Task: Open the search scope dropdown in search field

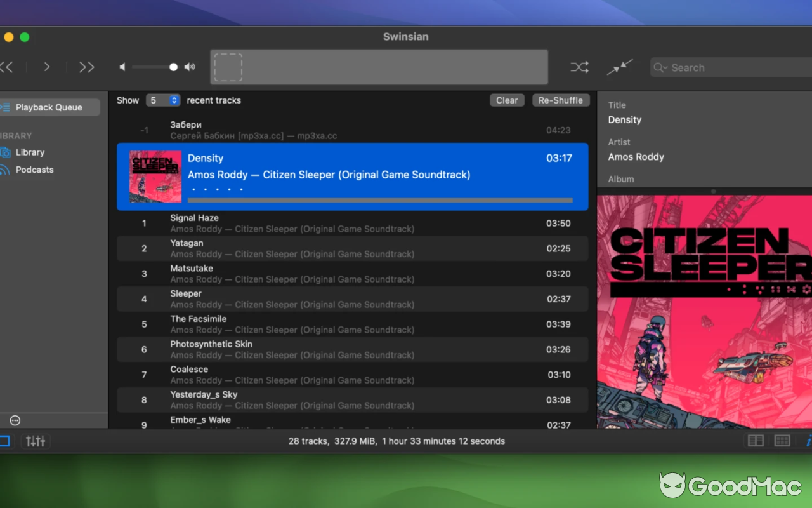Action: [660, 67]
